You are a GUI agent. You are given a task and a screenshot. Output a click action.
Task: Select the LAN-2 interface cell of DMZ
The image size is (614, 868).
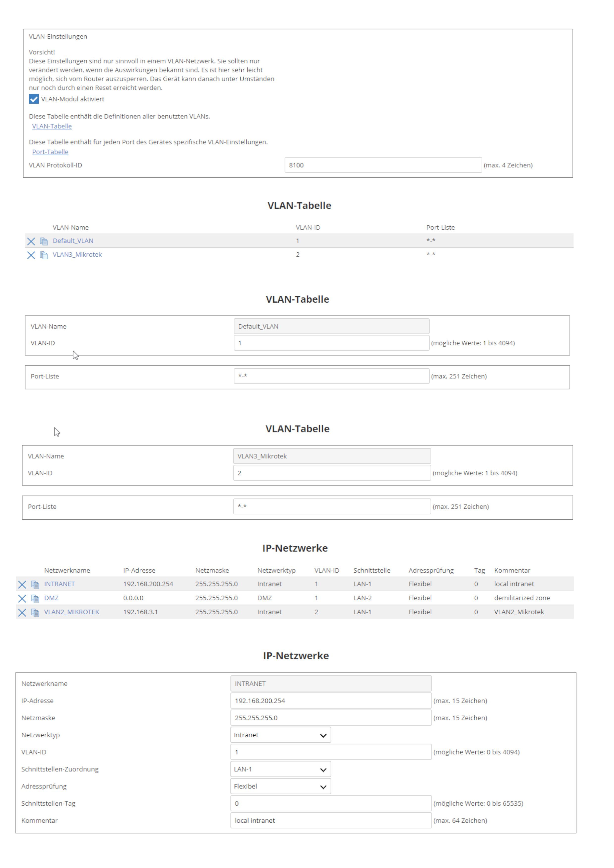(x=362, y=598)
